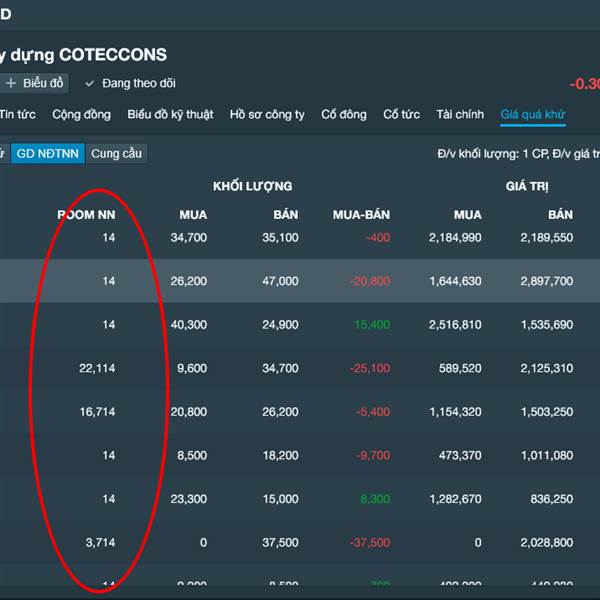Click the sell value cell 1,011,080
The width and height of the screenshot is (600, 600).
point(547,455)
